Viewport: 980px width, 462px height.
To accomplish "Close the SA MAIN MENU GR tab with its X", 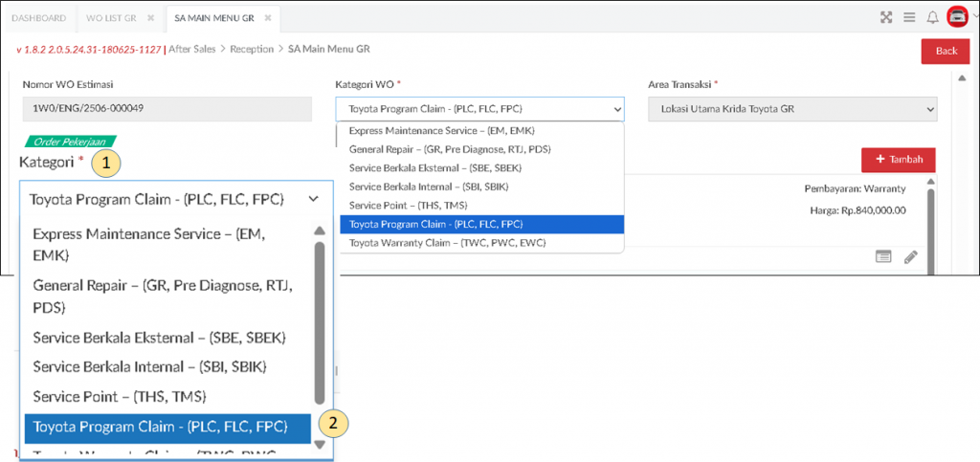I will tap(268, 18).
